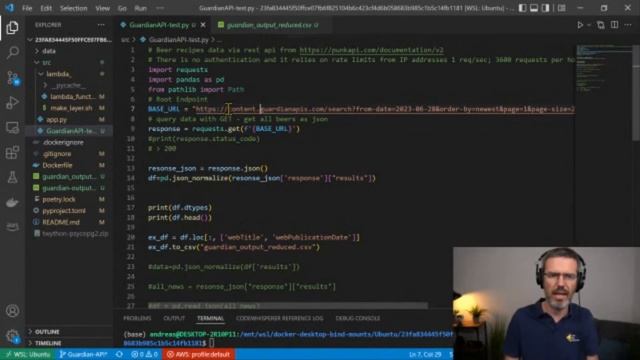This screenshot has height=360, width=640.
Task: Toggle the bottom panel layout
Action: point(534,8)
